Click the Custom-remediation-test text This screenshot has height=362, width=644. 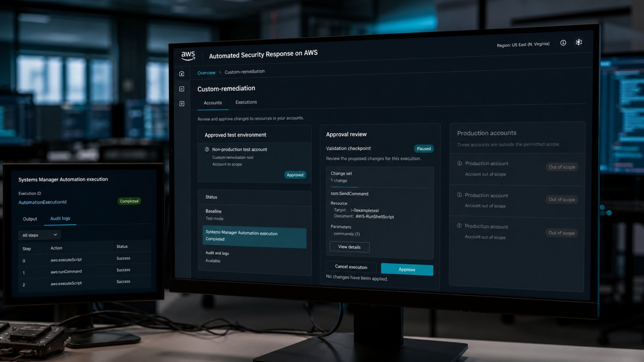233,158
